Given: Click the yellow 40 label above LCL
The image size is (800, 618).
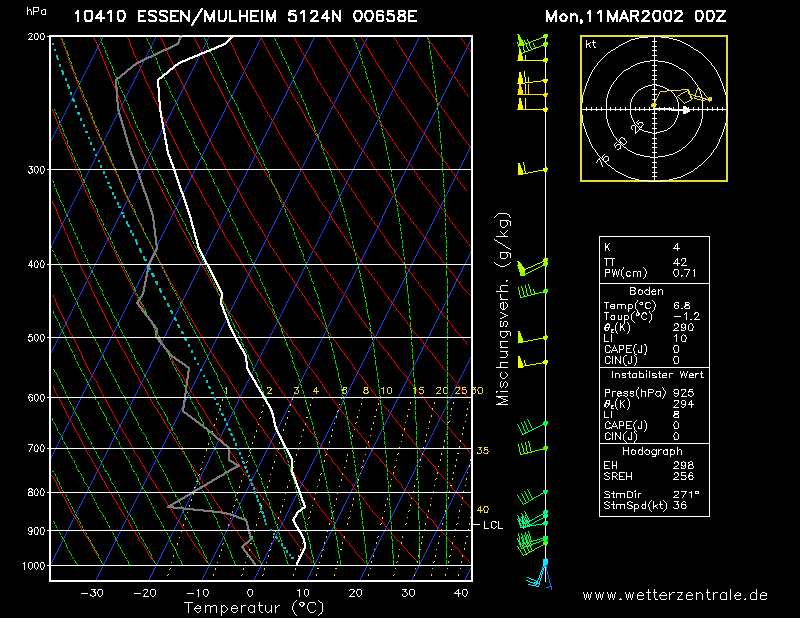Looking at the screenshot, I should coord(483,510).
